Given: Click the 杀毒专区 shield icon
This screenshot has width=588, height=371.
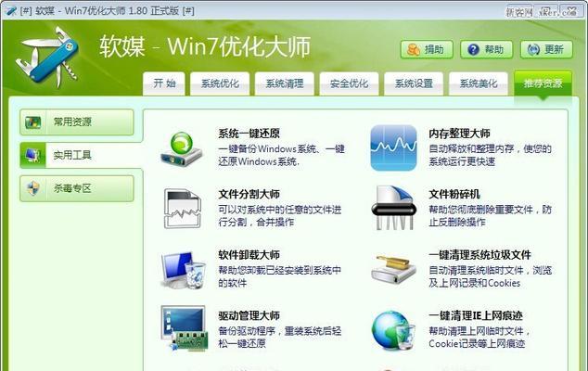Looking at the screenshot, I should [x=33, y=188].
